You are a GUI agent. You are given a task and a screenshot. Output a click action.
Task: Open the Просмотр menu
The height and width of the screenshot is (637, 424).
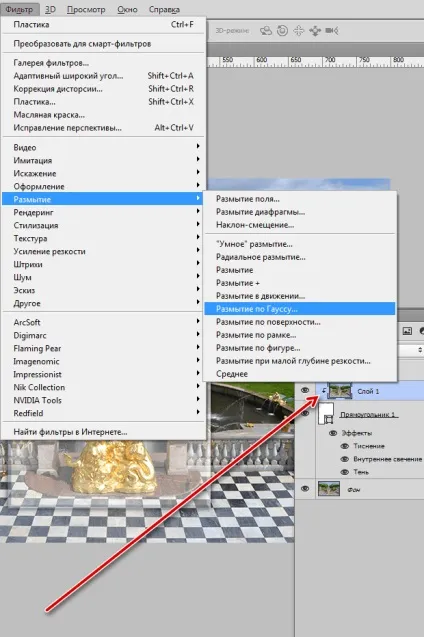pyautogui.click(x=86, y=9)
